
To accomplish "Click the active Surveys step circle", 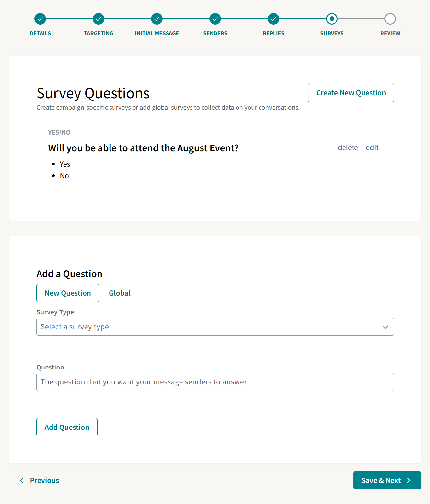I will (332, 19).
